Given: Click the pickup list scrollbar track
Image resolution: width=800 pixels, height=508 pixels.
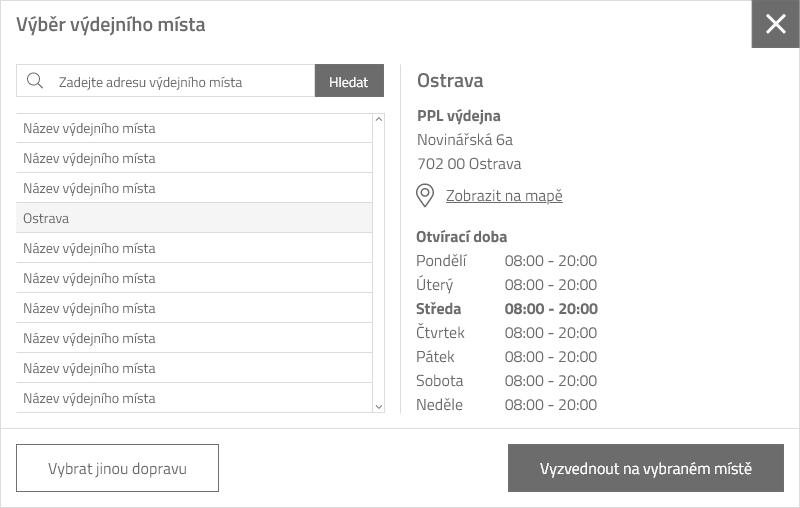Looking at the screenshot, I should [x=378, y=260].
